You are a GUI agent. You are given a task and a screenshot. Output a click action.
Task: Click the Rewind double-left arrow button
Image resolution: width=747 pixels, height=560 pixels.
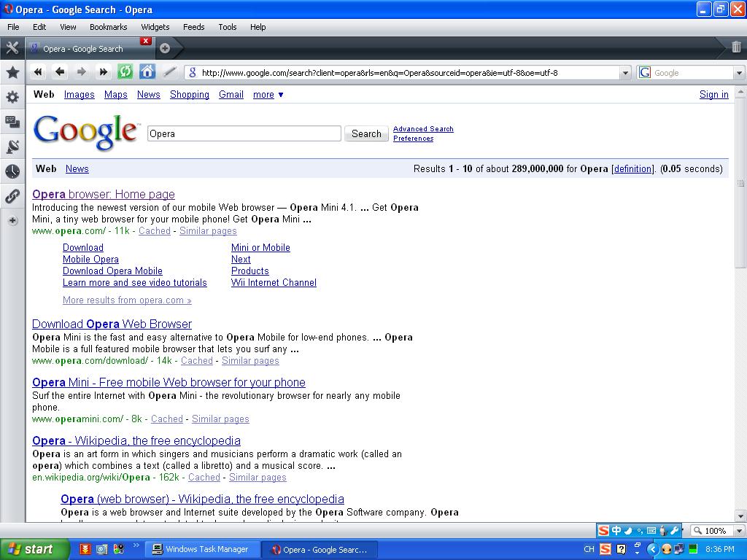(38, 72)
